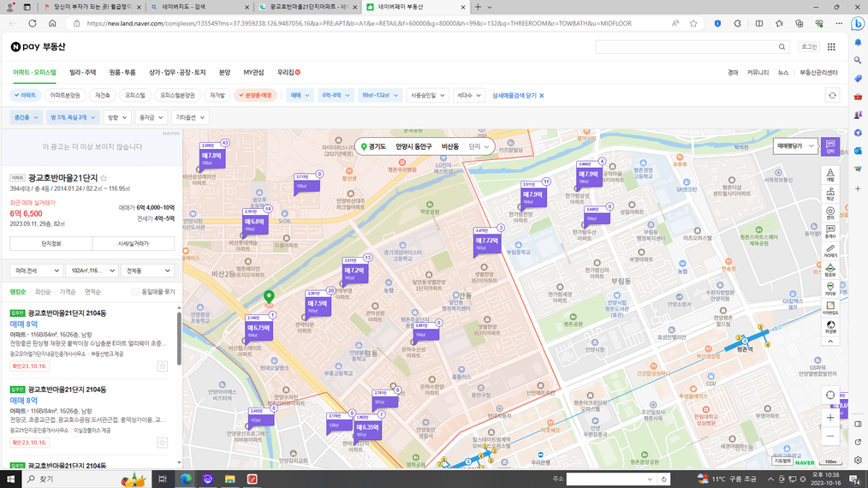Toggle the 분양중·예정 filter chip
This screenshot has width=868, height=488.
255,95
